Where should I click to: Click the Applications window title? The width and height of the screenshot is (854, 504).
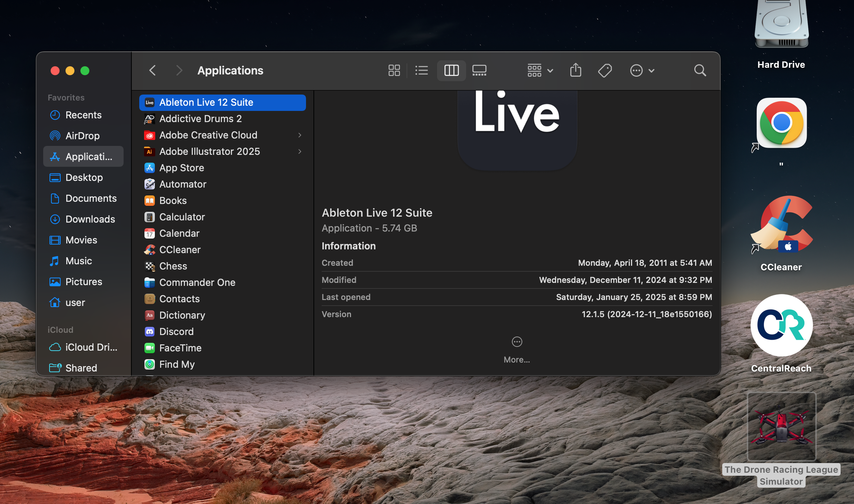point(230,70)
